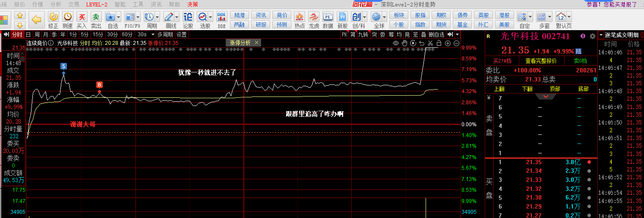644x218 pixels.
Task: Click the 连续竞价 info circle icon
Action: pyautogui.click(x=51, y=43)
